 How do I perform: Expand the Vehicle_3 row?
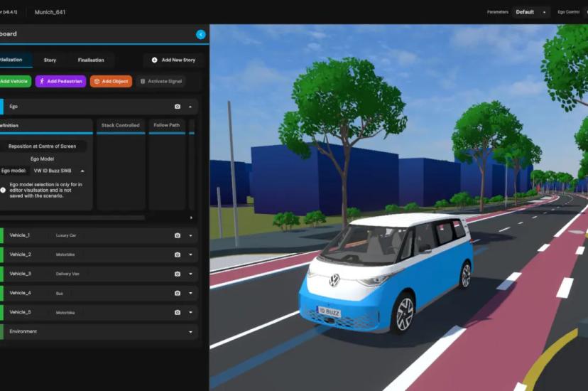[x=190, y=274]
